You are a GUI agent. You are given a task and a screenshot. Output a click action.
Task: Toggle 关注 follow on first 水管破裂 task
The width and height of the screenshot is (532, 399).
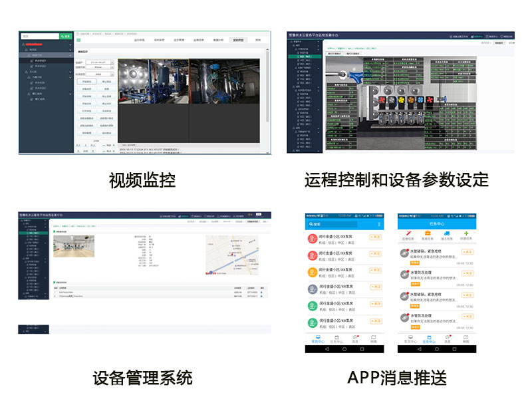[467, 252]
